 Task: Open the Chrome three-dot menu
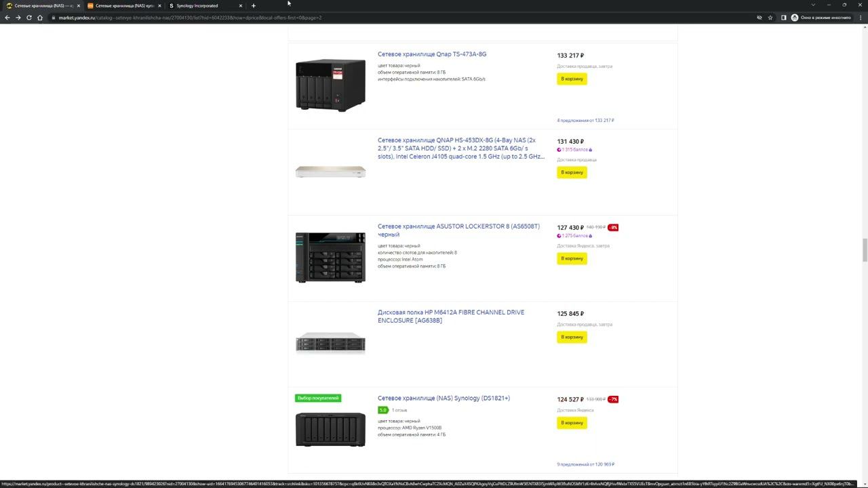(x=861, y=18)
